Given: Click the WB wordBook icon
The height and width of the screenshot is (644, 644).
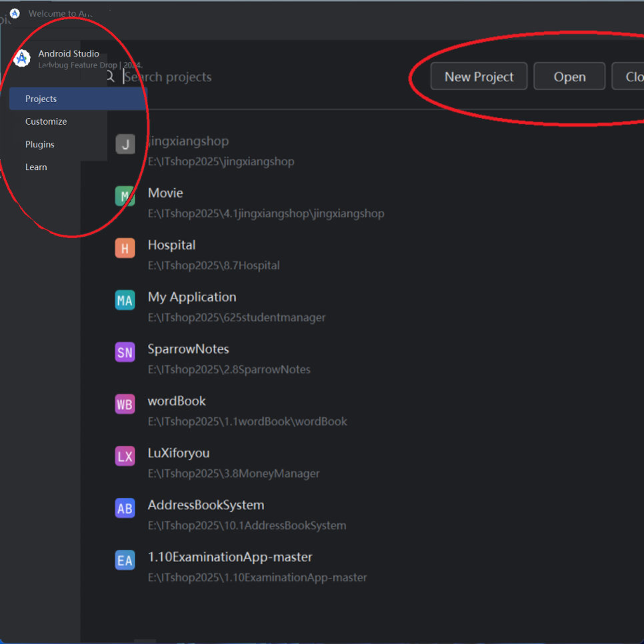Looking at the screenshot, I should (125, 404).
